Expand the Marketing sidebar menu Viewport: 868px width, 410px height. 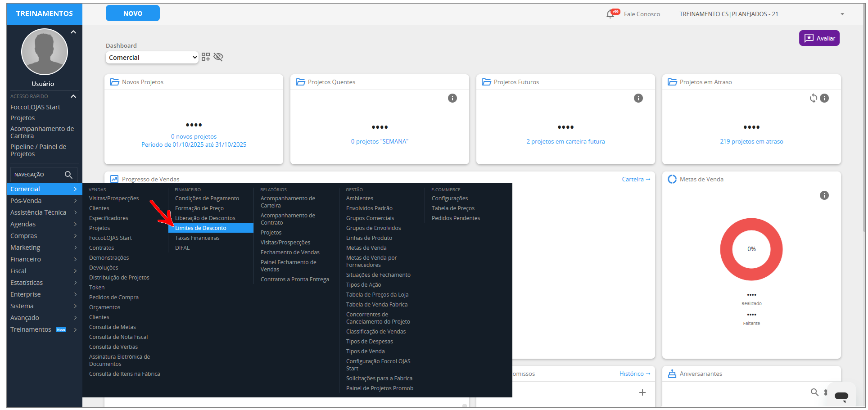44,248
